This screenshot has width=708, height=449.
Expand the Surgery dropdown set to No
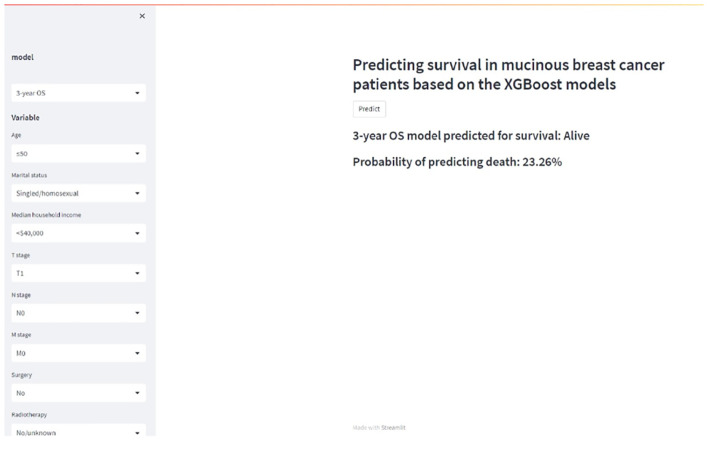(79, 393)
